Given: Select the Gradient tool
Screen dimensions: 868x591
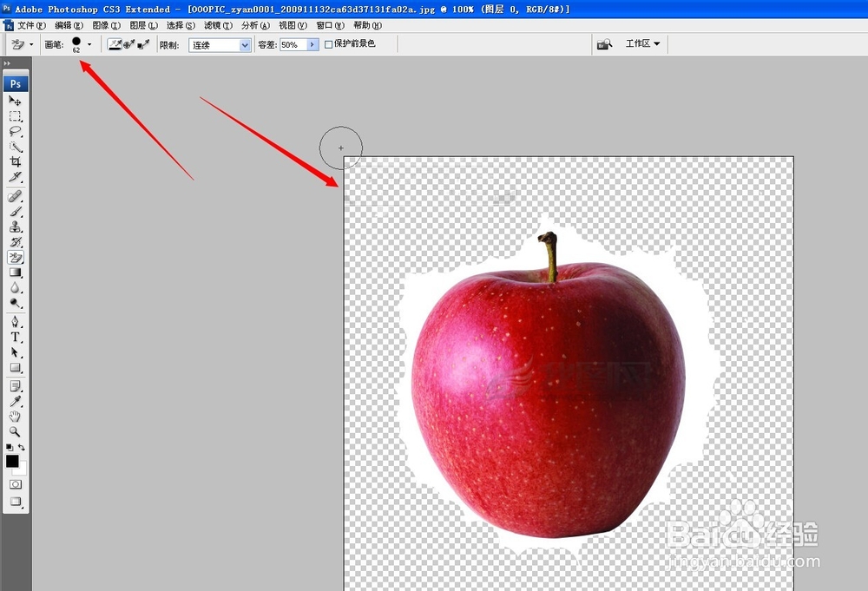Looking at the screenshot, I should tap(15, 273).
